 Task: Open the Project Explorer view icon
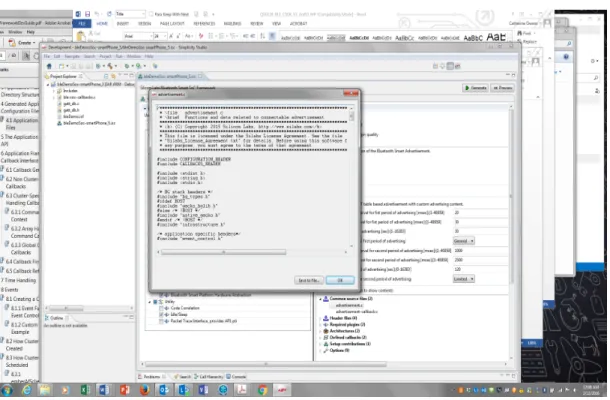click(x=47, y=76)
